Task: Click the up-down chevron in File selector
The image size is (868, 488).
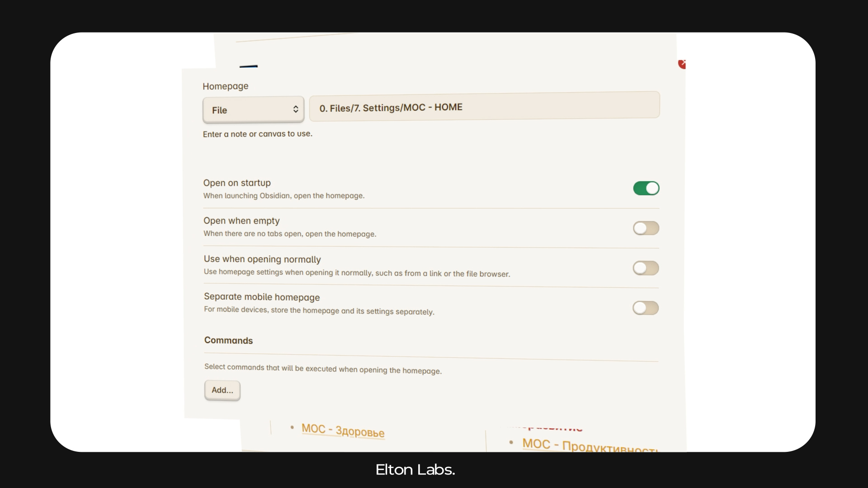Action: [x=296, y=109]
